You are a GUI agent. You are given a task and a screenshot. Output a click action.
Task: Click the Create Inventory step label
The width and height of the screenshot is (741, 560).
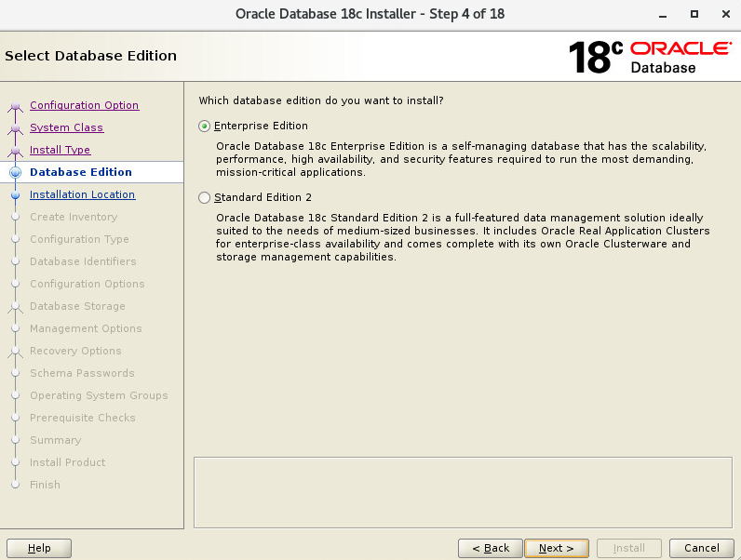(x=74, y=217)
